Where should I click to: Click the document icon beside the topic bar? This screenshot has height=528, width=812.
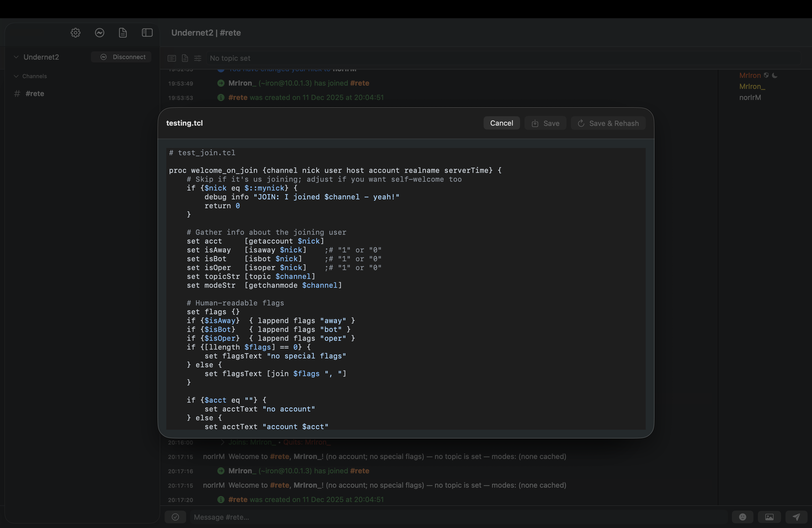(x=184, y=58)
